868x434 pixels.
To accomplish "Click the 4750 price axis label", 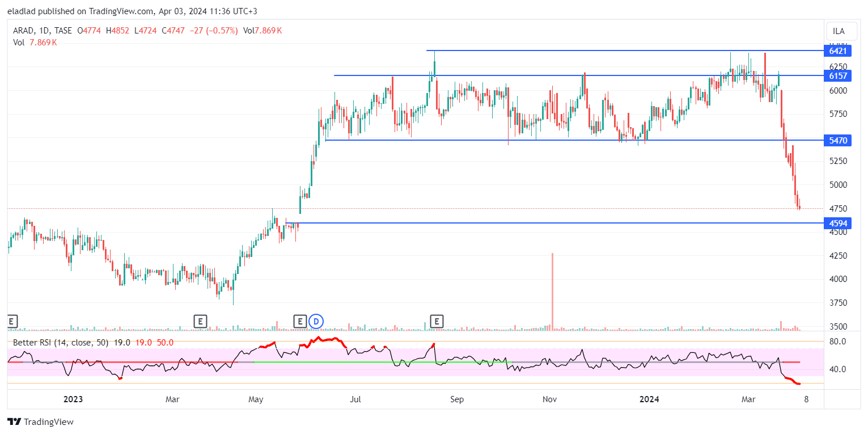I will pos(838,208).
